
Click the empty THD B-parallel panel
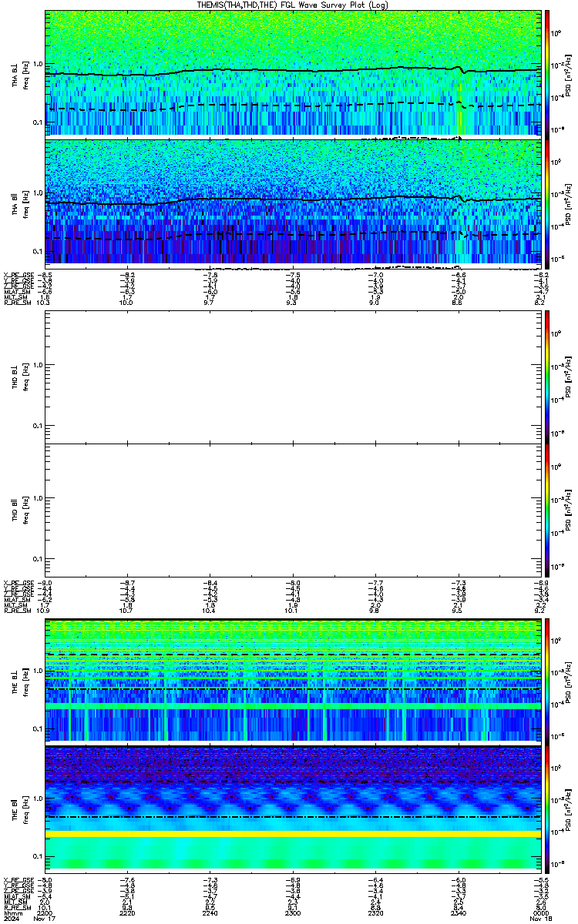coord(292,510)
